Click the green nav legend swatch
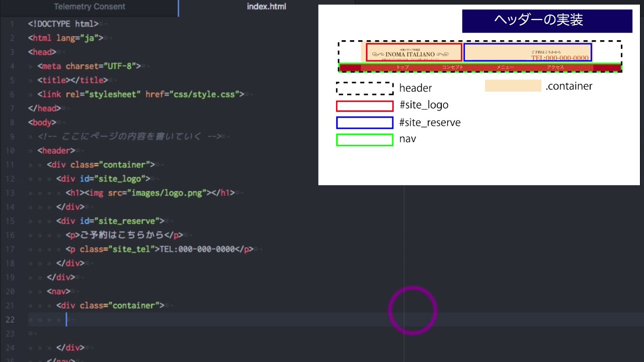The image size is (644, 362). tap(365, 140)
